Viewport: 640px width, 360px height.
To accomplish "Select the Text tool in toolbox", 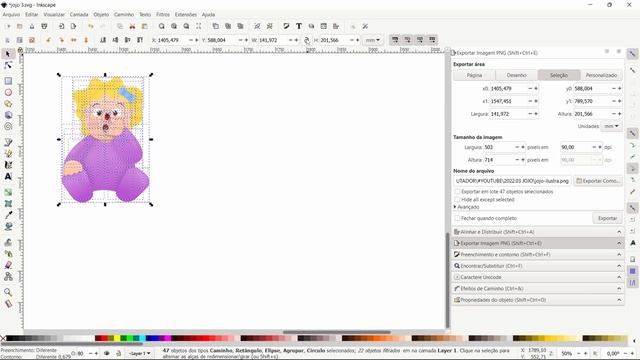I will click(8, 176).
